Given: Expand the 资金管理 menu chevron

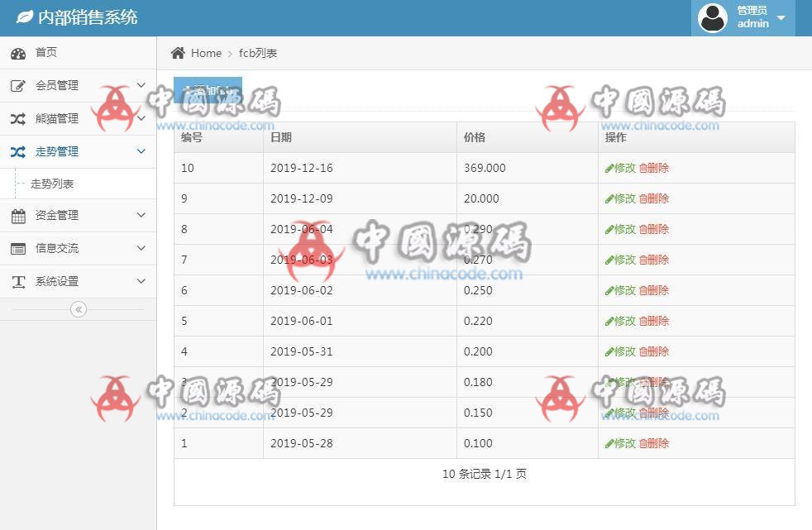Looking at the screenshot, I should [141, 215].
